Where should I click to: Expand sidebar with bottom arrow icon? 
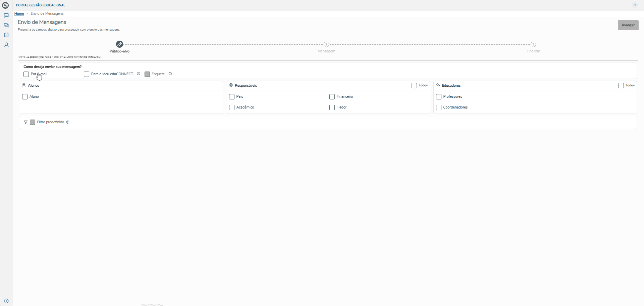click(x=6, y=301)
